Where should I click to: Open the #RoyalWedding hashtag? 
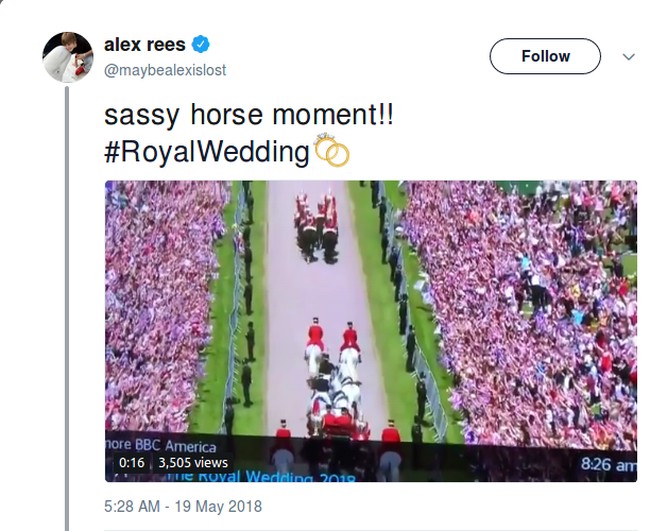tap(207, 152)
